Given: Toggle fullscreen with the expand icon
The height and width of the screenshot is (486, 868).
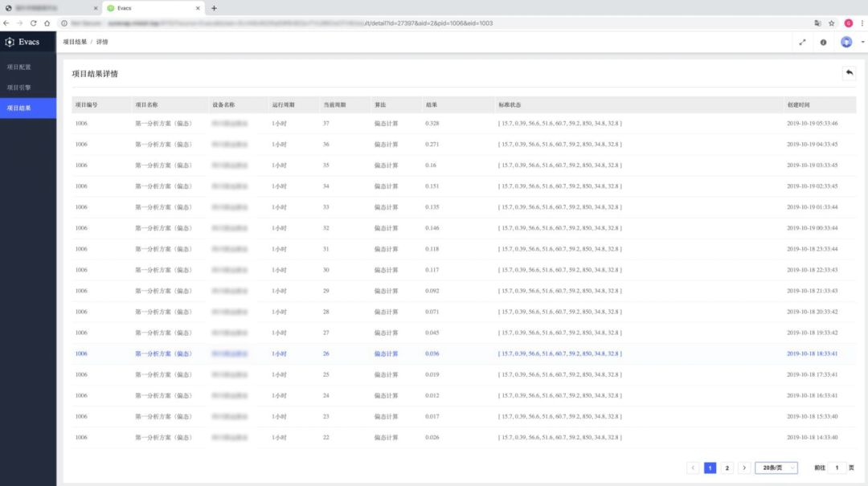Looking at the screenshot, I should click(x=802, y=43).
